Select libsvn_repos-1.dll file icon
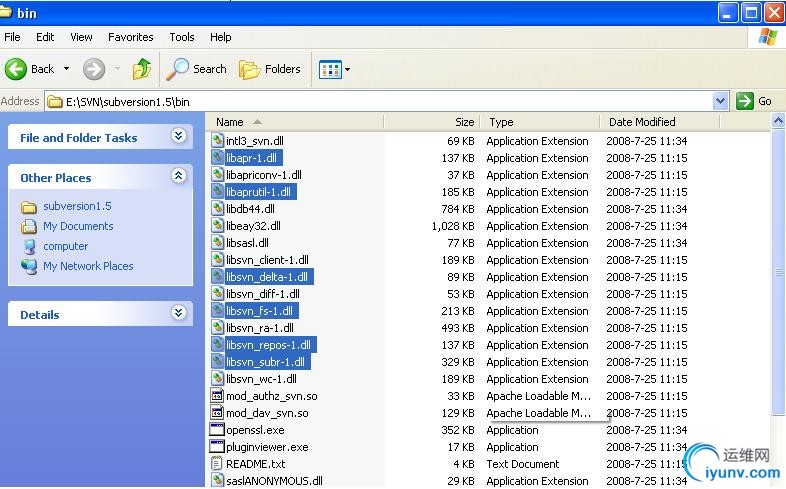Image resolution: width=786 pixels, height=489 pixels. click(217, 345)
